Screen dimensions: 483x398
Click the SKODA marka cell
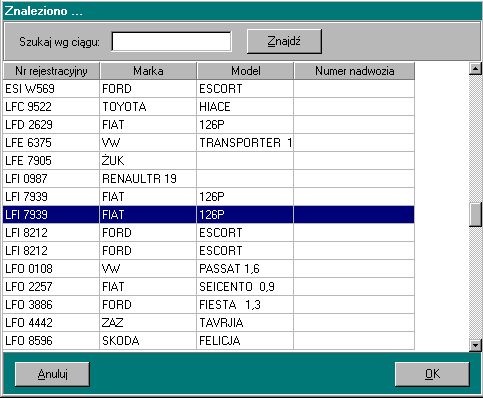(x=148, y=341)
